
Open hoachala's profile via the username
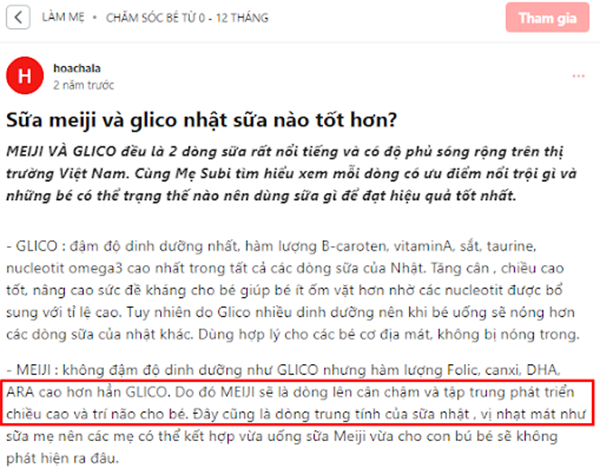tap(77, 68)
